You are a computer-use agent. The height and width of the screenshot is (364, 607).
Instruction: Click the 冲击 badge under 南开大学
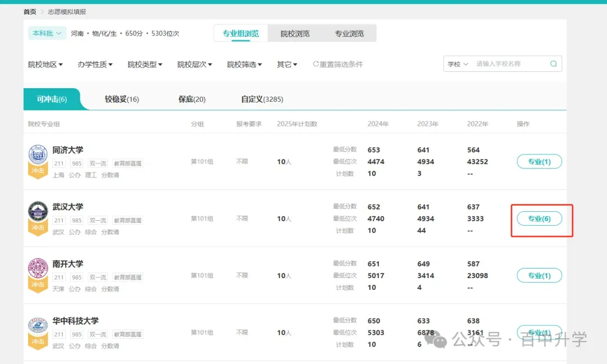coord(38,284)
